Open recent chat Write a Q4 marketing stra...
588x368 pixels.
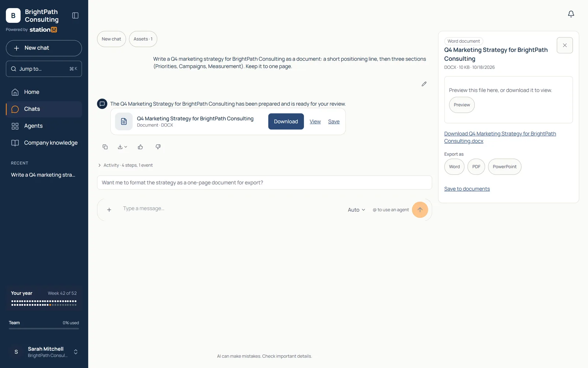click(44, 175)
